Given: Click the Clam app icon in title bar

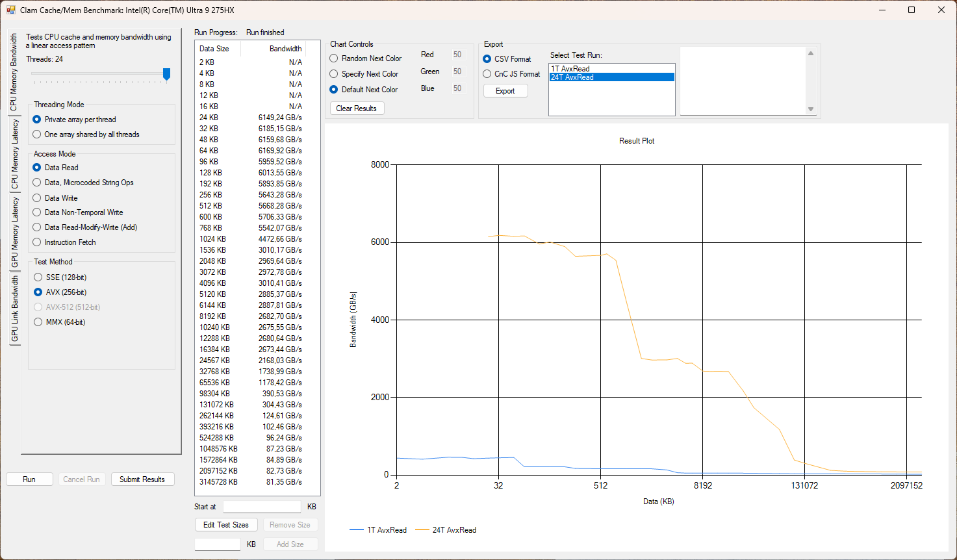Looking at the screenshot, I should click(10, 10).
